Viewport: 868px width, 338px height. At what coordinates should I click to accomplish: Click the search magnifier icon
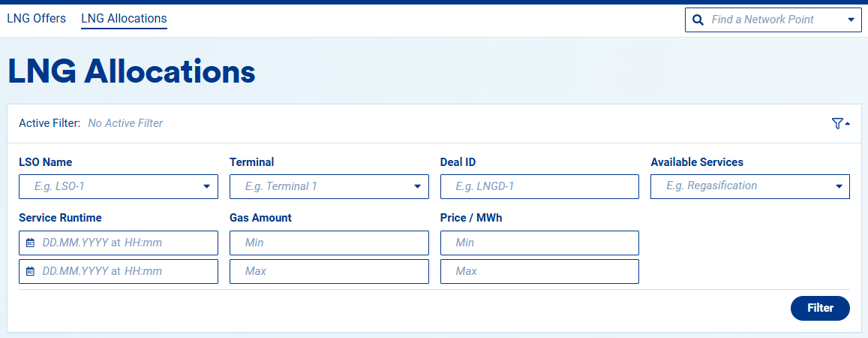pyautogui.click(x=698, y=20)
